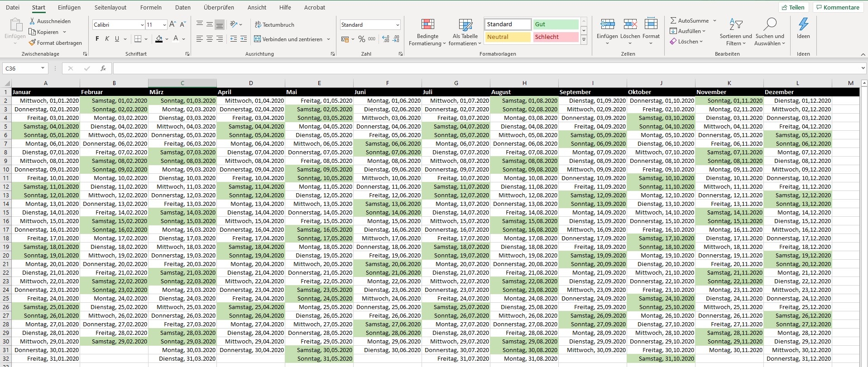Align text to bottom
The height and width of the screenshot is (367, 868).
pos(220,24)
